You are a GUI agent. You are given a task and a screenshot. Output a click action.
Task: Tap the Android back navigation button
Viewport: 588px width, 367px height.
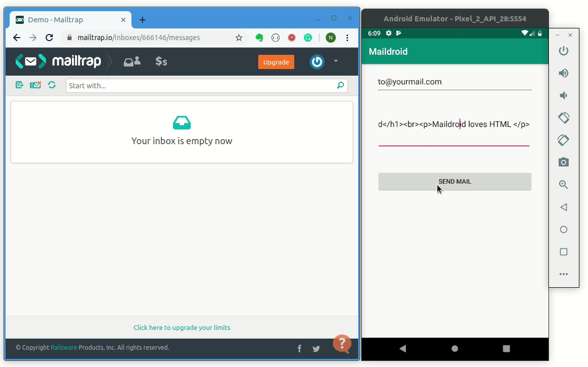point(403,349)
